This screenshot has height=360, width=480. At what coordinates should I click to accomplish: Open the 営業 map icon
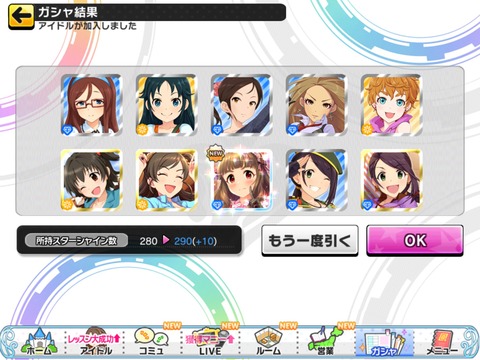coord(326,341)
